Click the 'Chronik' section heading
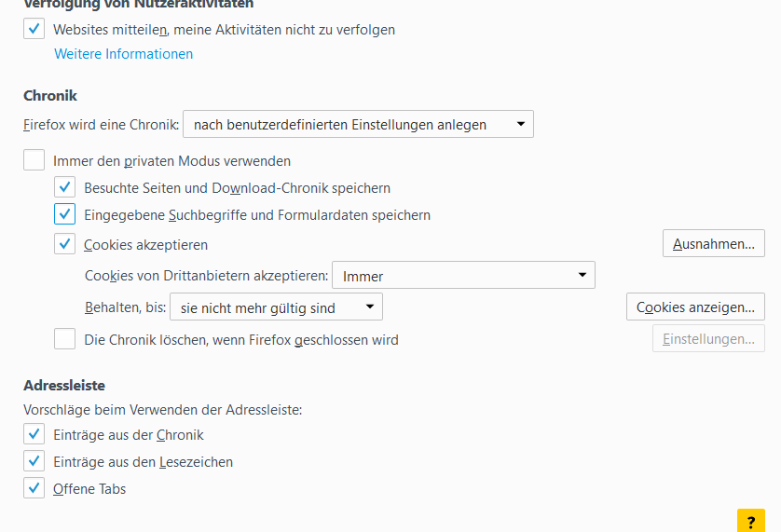This screenshot has height=532, width=781. tap(50, 95)
